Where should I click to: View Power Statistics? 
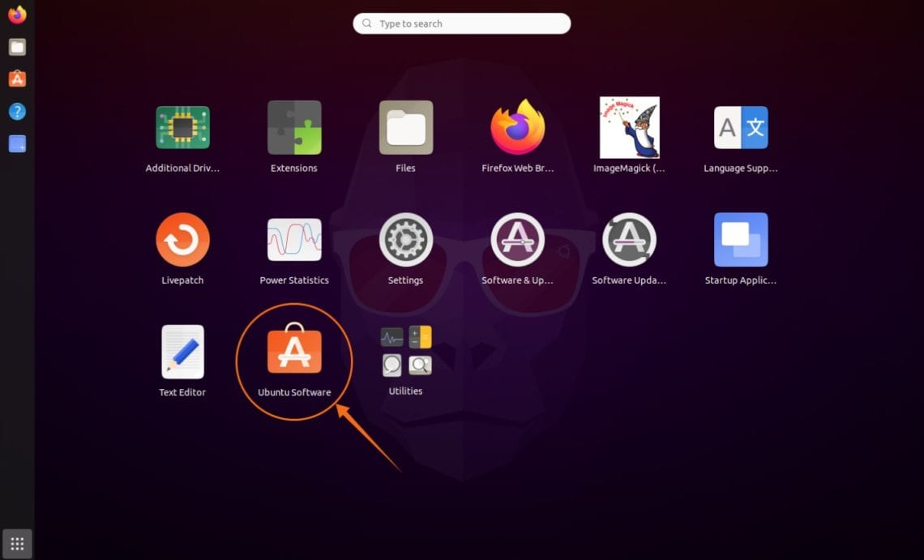click(x=293, y=240)
